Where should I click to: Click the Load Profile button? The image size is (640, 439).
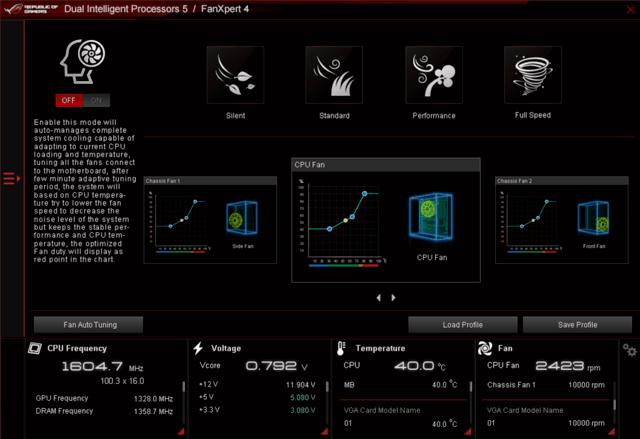(463, 325)
